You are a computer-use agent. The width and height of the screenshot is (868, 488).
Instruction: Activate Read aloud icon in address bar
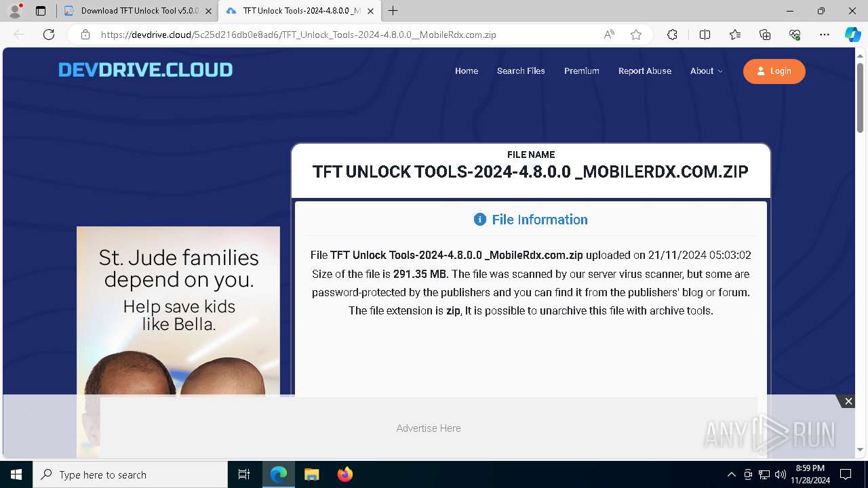tap(609, 35)
